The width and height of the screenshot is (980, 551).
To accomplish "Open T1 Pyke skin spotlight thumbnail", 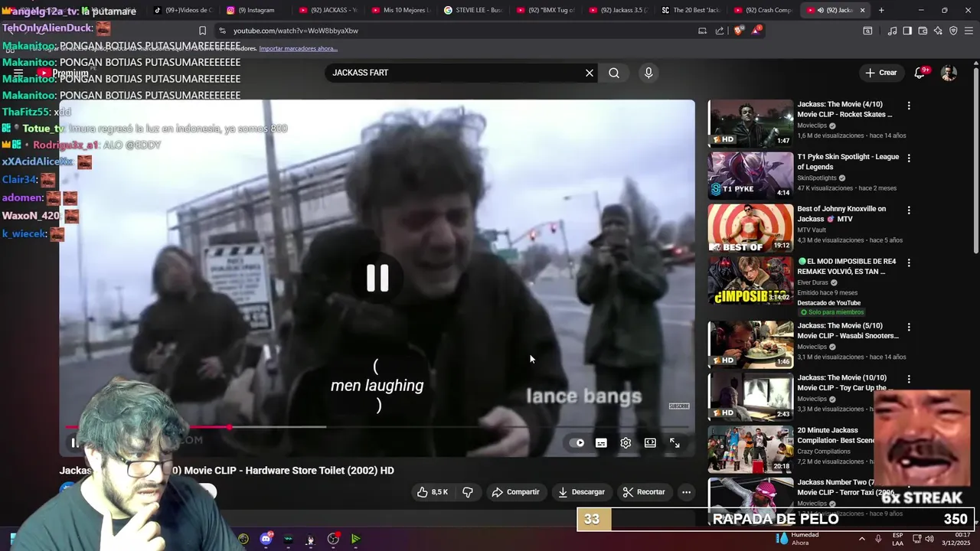I will pos(750,175).
